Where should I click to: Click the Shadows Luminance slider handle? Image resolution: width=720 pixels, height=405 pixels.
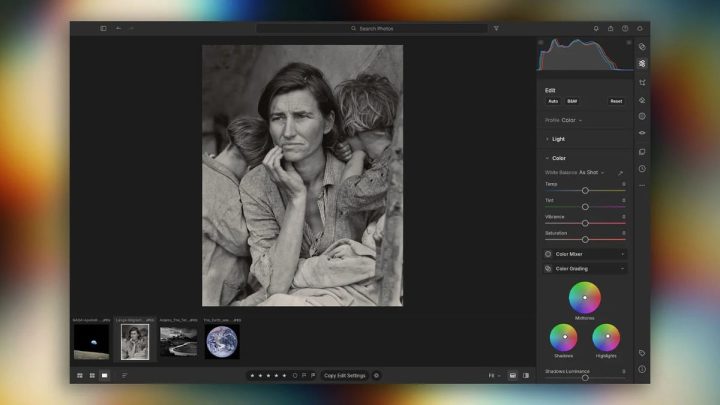click(x=585, y=378)
